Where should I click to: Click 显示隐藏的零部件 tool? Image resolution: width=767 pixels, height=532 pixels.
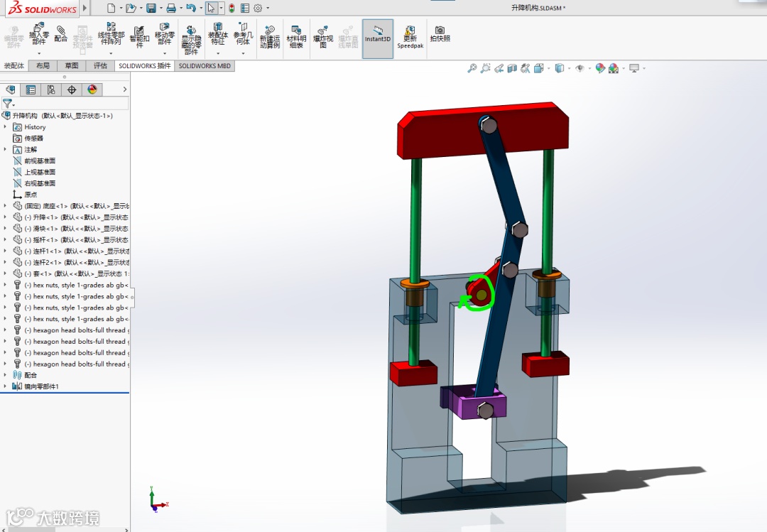(x=191, y=39)
